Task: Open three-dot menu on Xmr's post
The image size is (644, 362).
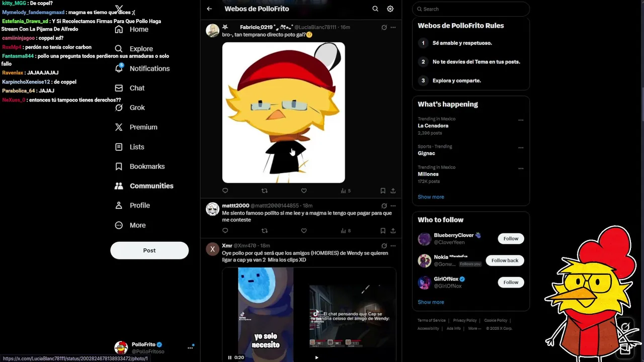Action: (393, 246)
